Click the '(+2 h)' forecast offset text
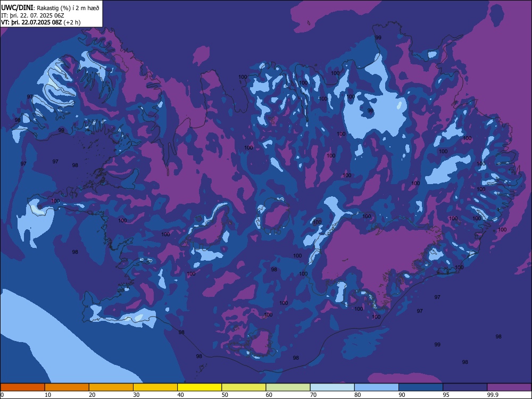 tap(72, 22)
